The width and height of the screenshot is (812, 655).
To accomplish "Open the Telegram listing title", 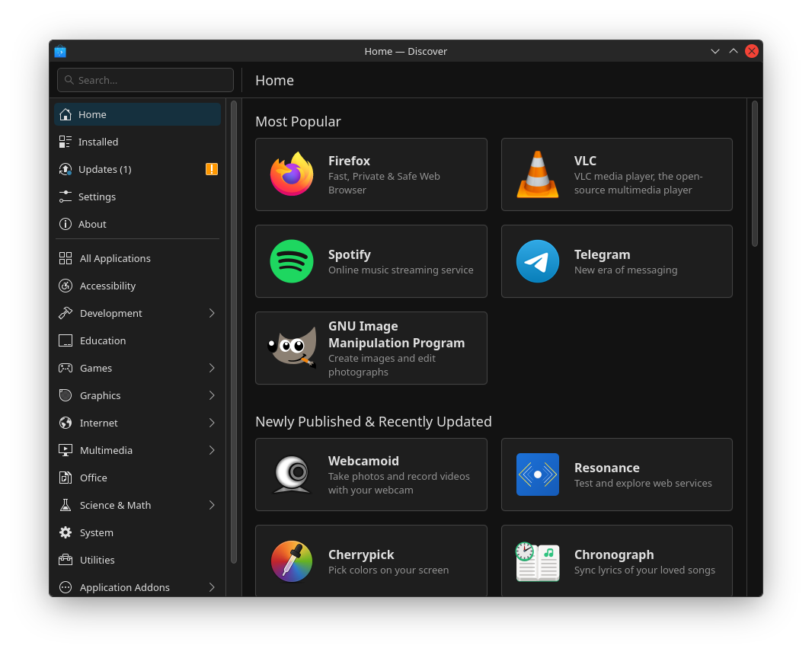I will (x=603, y=254).
